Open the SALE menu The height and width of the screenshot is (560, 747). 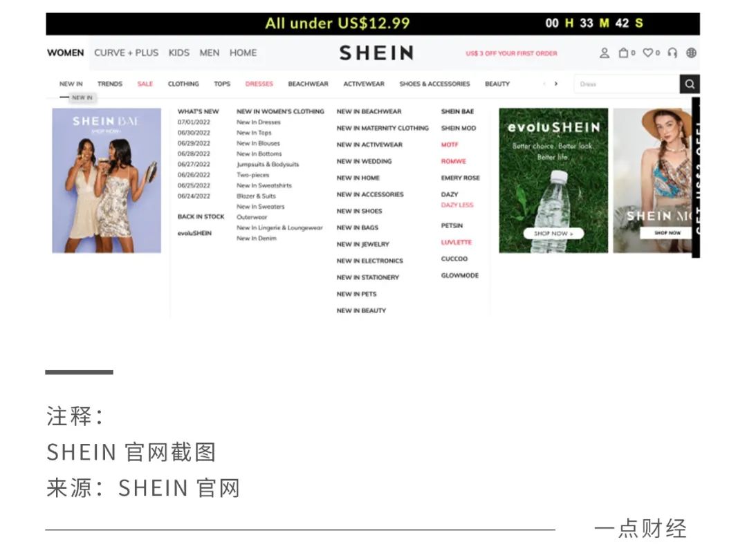(x=145, y=84)
